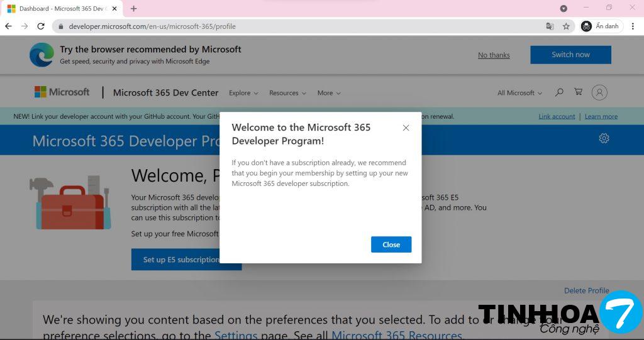Go back to previous page

coord(8,26)
